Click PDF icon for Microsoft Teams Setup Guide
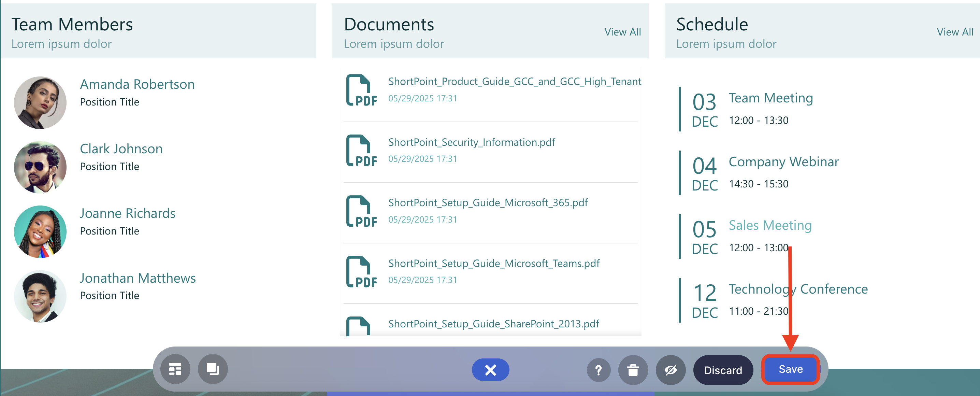 (361, 271)
